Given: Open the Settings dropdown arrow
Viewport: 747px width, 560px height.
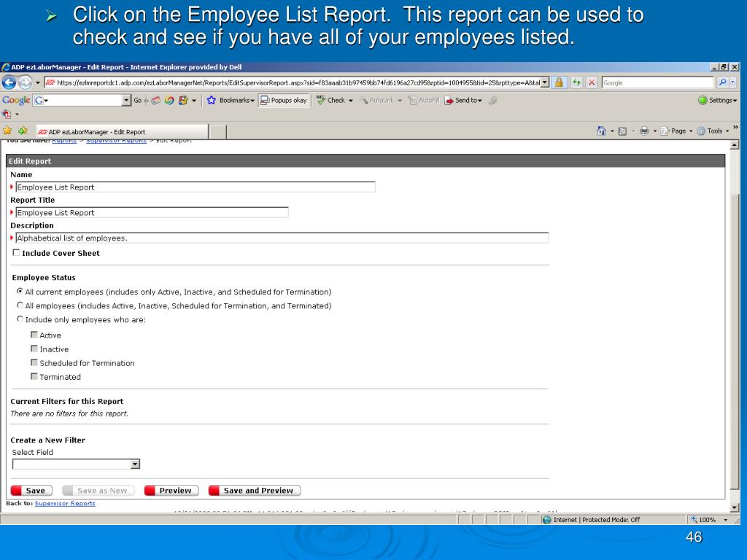Looking at the screenshot, I should (x=735, y=101).
